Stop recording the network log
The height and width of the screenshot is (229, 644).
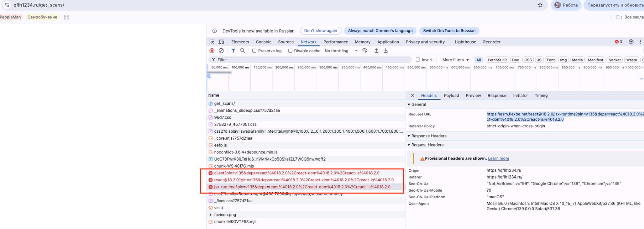tap(212, 51)
